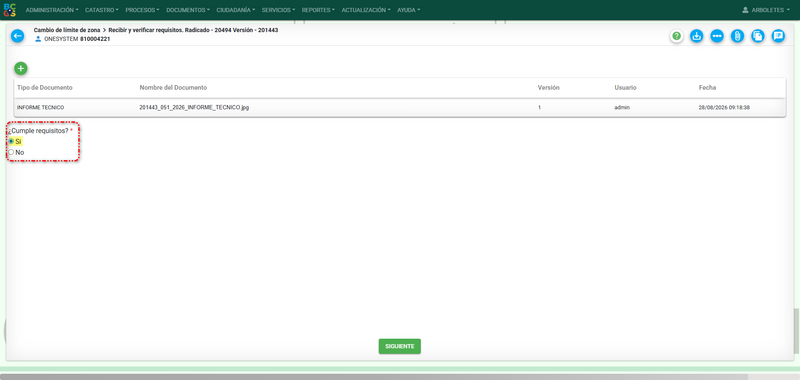
Task: Click the admin user cell
Action: [x=622, y=108]
